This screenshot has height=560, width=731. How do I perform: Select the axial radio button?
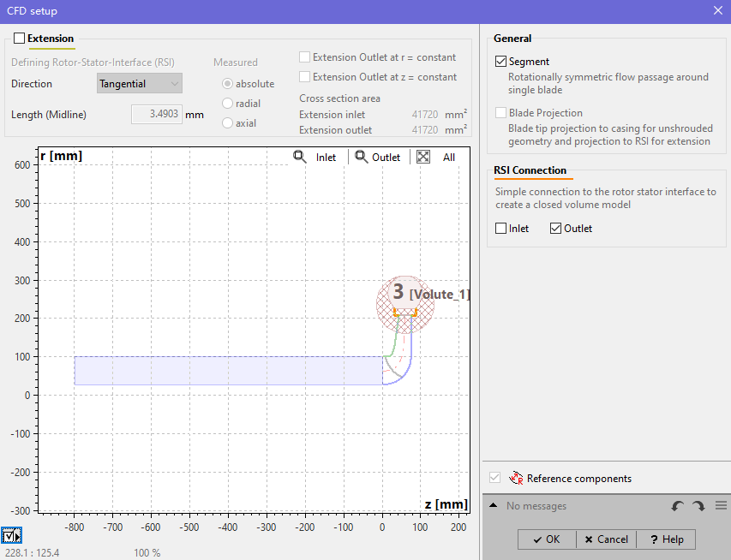click(227, 123)
